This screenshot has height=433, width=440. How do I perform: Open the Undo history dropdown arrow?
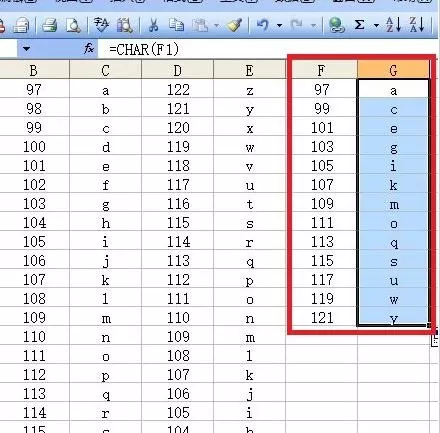(279, 25)
